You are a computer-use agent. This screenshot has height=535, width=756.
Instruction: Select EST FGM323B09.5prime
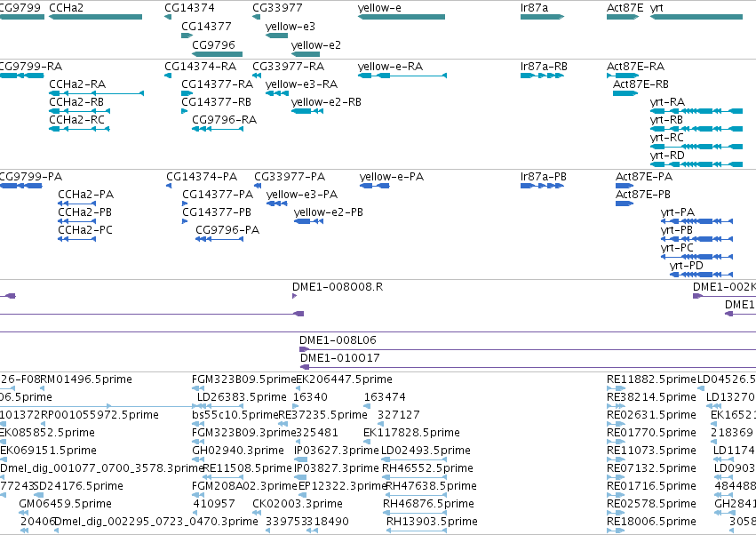coord(244,379)
